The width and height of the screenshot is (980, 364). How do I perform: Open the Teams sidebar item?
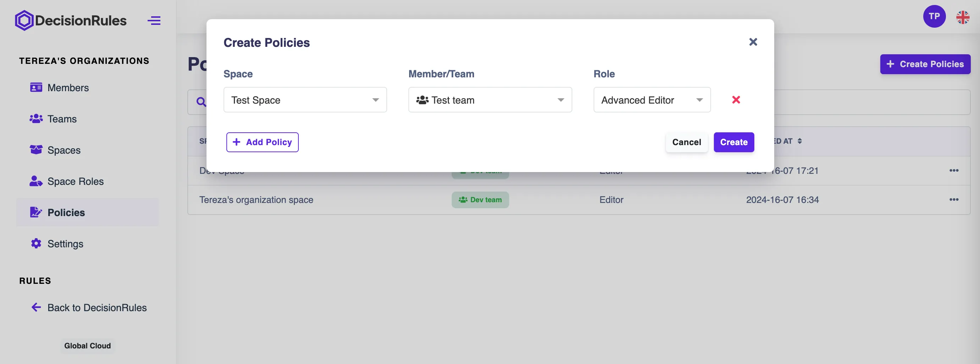point(62,119)
